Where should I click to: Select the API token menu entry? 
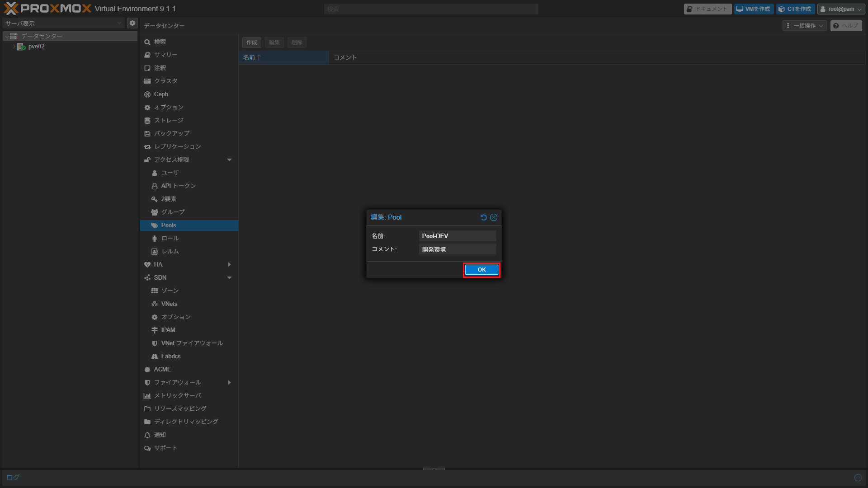click(178, 186)
